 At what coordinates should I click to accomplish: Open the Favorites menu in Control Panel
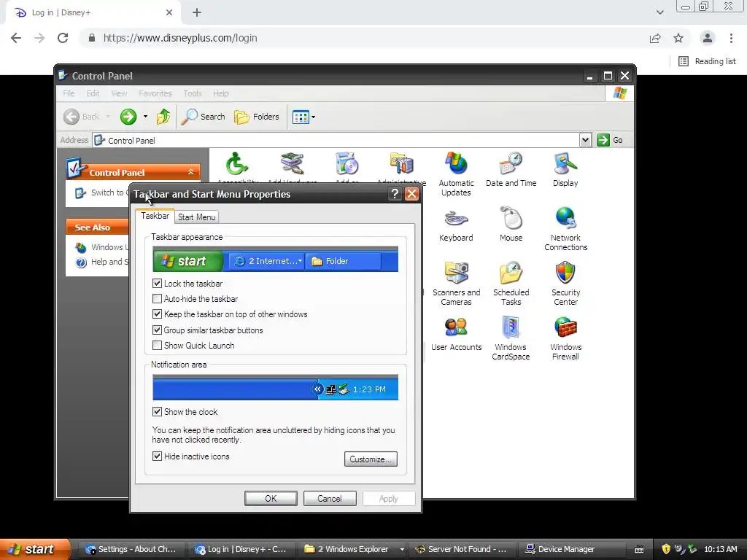coord(155,93)
